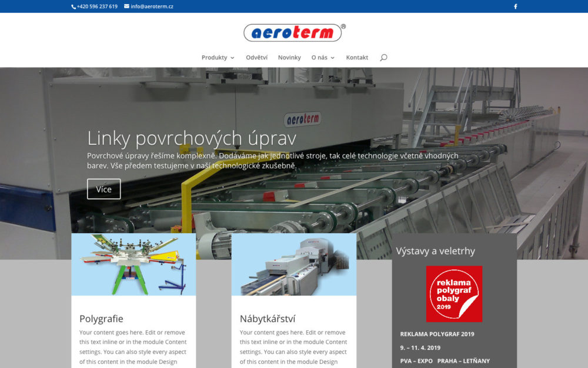Select the Nábytkářství machine image
Viewport: 588px width, 368px height.
[x=294, y=264]
